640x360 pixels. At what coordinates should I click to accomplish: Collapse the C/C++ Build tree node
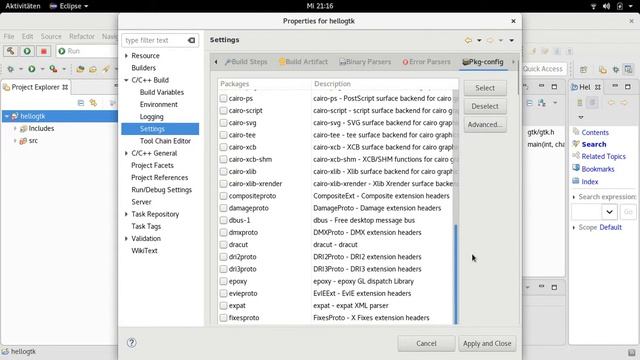click(126, 80)
